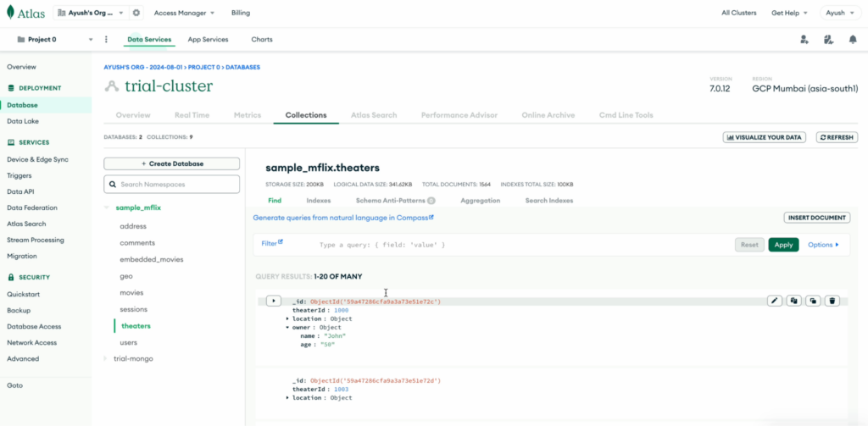Copy the first document to clipboard
The height and width of the screenshot is (426, 868).
point(793,301)
